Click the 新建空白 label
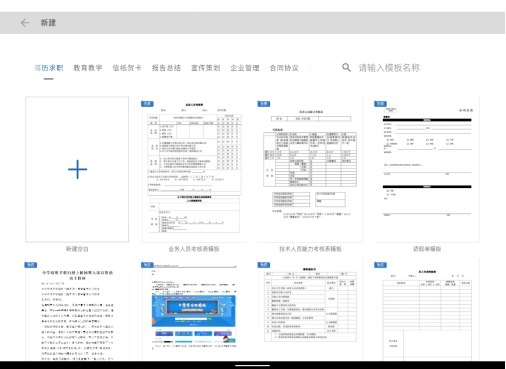This screenshot has height=369, width=506. point(77,249)
